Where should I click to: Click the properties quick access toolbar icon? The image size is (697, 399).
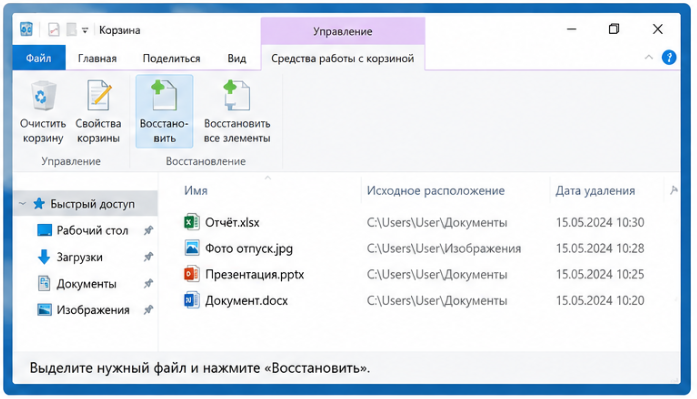click(53, 30)
